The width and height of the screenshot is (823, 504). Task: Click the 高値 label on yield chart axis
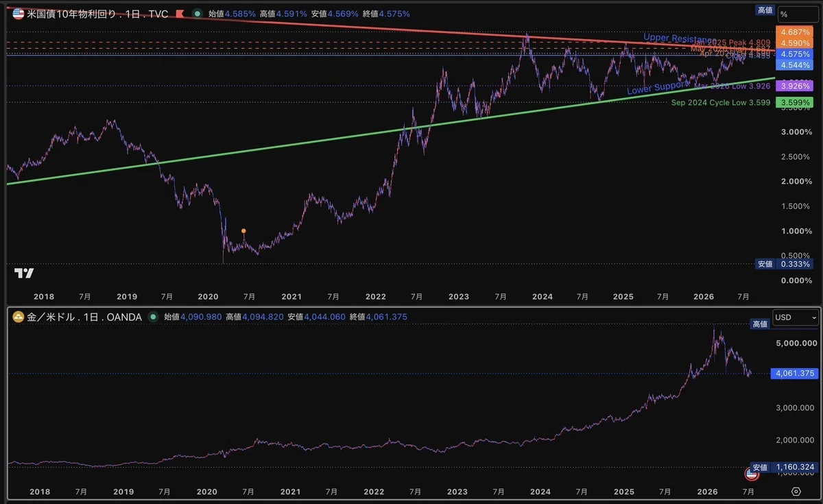tap(765, 10)
